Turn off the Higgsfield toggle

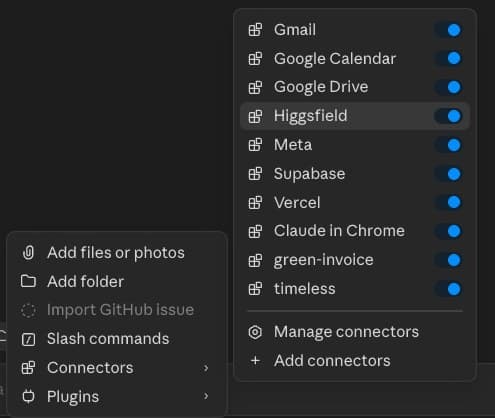click(448, 116)
